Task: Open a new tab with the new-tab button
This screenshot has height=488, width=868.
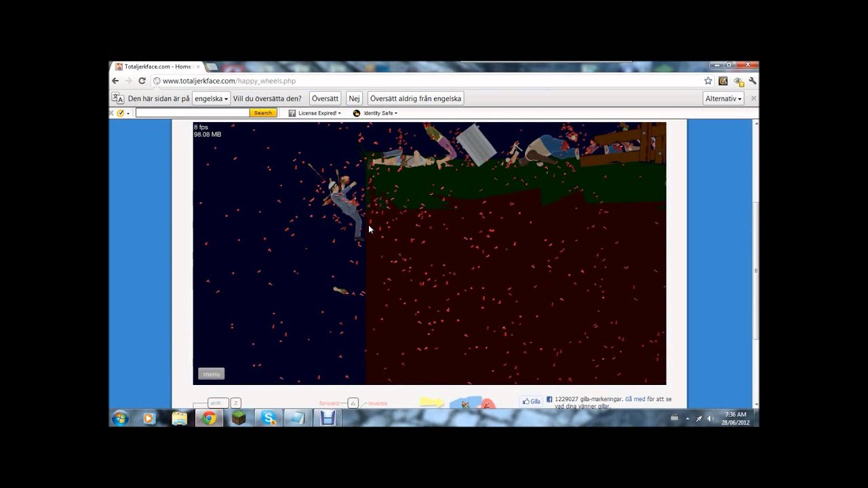Action: [212, 66]
